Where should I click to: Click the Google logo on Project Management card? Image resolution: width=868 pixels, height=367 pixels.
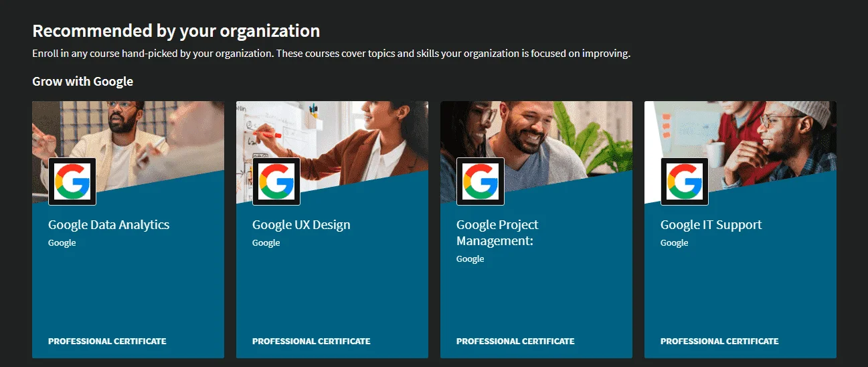click(481, 181)
